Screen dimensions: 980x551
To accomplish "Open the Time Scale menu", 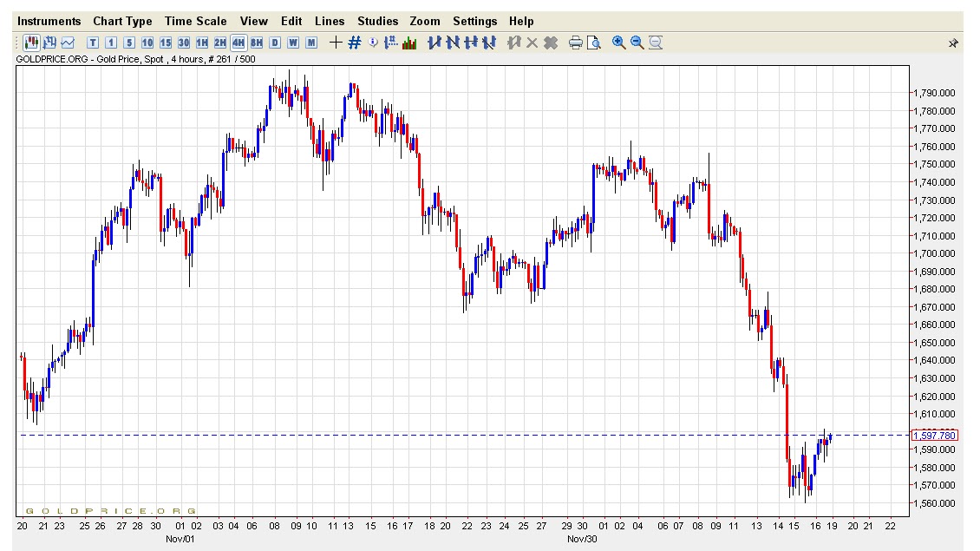I will (x=196, y=22).
